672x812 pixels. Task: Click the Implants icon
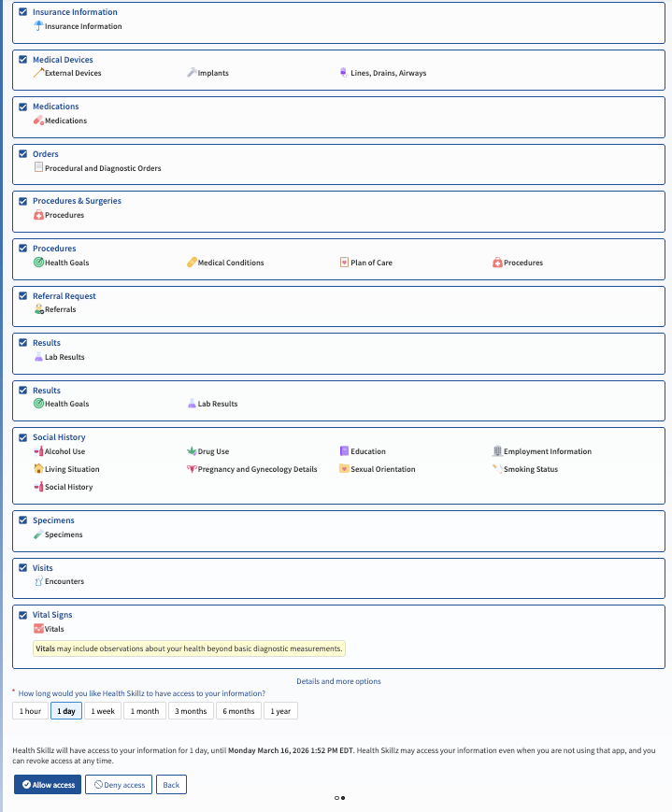(x=192, y=73)
